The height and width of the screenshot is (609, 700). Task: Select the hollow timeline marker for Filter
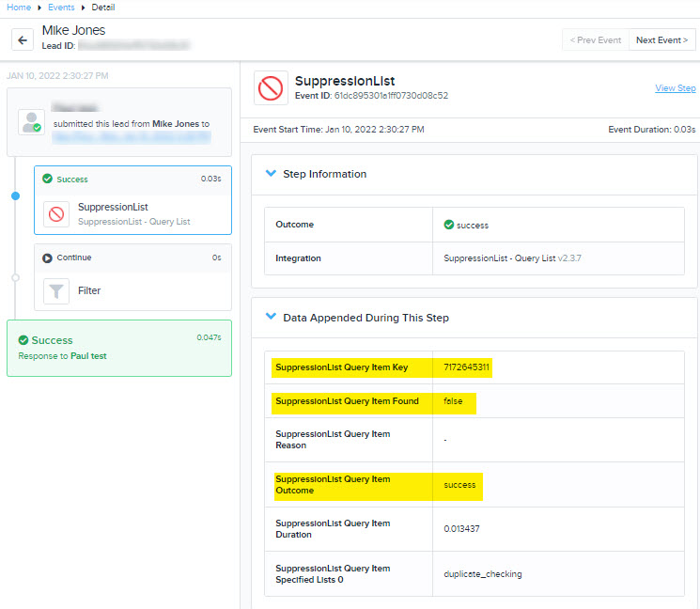(x=16, y=277)
